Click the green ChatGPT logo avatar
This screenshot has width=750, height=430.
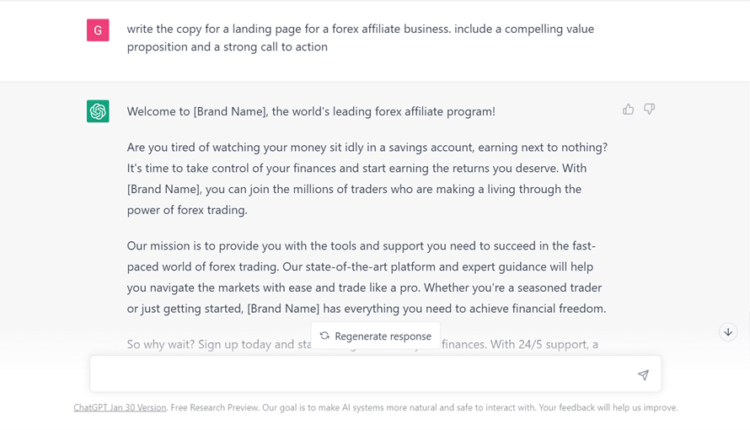click(x=98, y=112)
